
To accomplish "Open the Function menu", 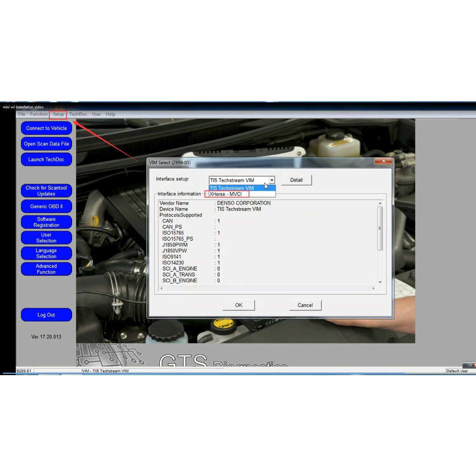I will click(39, 114).
